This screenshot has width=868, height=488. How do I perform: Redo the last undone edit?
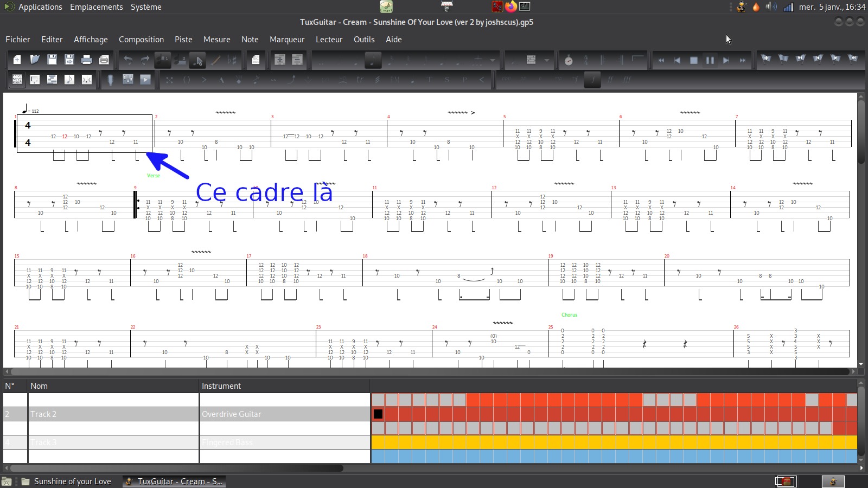[145, 60]
